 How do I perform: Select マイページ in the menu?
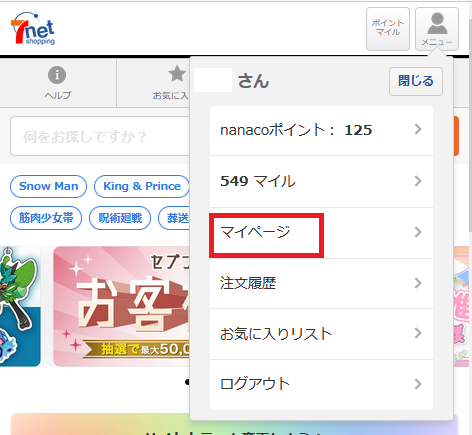(x=321, y=233)
